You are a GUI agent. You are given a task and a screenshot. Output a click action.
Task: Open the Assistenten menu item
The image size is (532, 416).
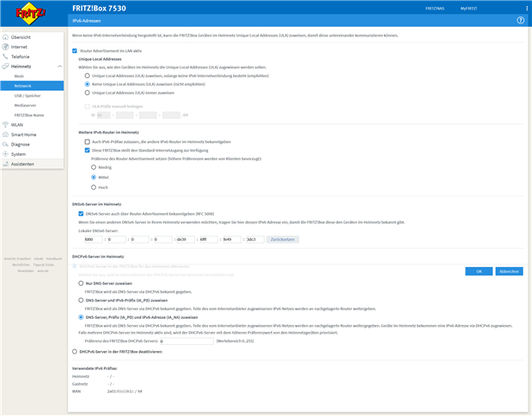[23, 164]
